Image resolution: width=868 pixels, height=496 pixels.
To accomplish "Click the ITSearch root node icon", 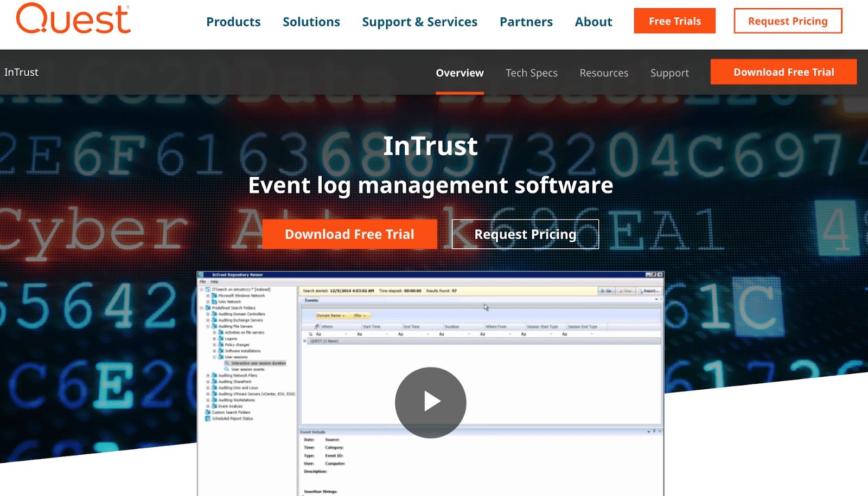I will (208, 289).
